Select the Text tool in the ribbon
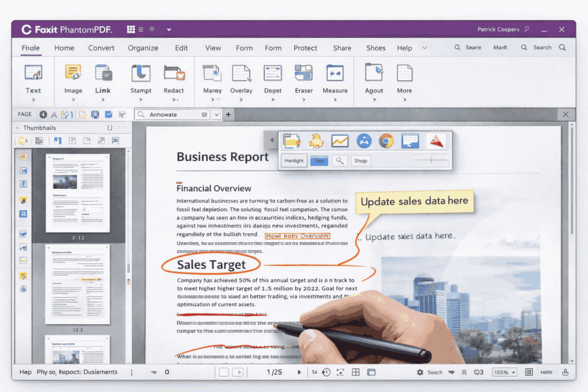This screenshot has height=392, width=588. (x=33, y=77)
